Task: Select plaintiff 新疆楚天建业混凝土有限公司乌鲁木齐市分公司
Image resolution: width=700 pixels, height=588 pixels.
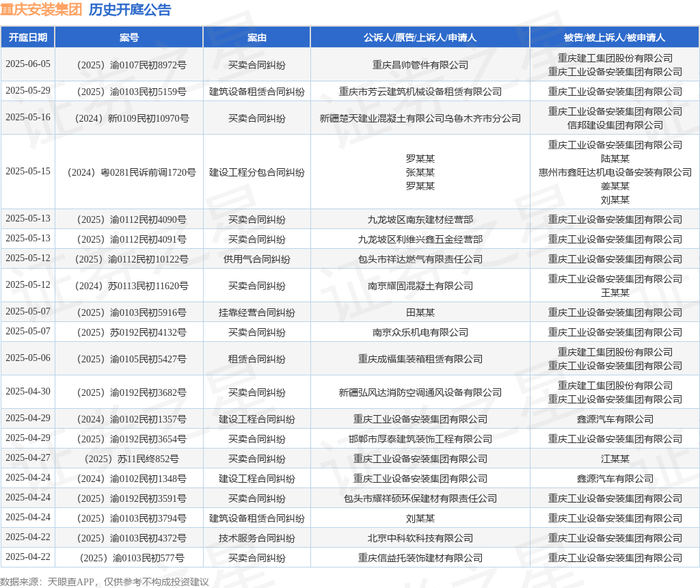Action: 420,118
